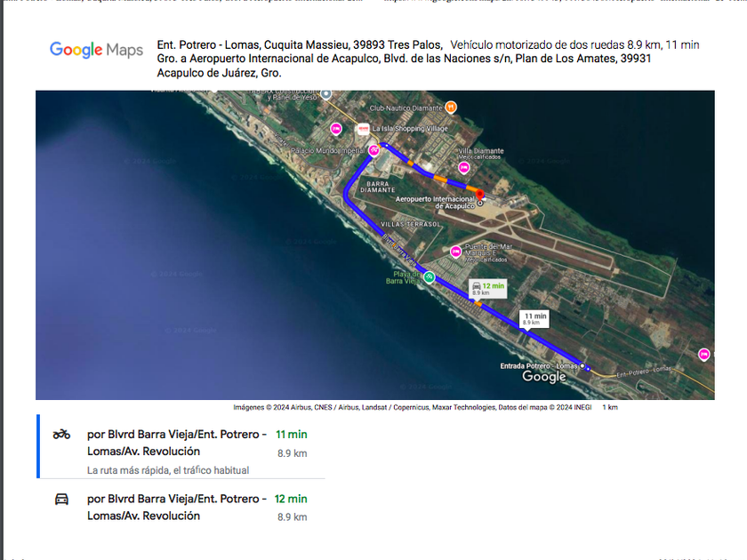Click 'La ruta más rápida, el tráfico habitual' text
Screen dimensions: 747x560
point(168,470)
